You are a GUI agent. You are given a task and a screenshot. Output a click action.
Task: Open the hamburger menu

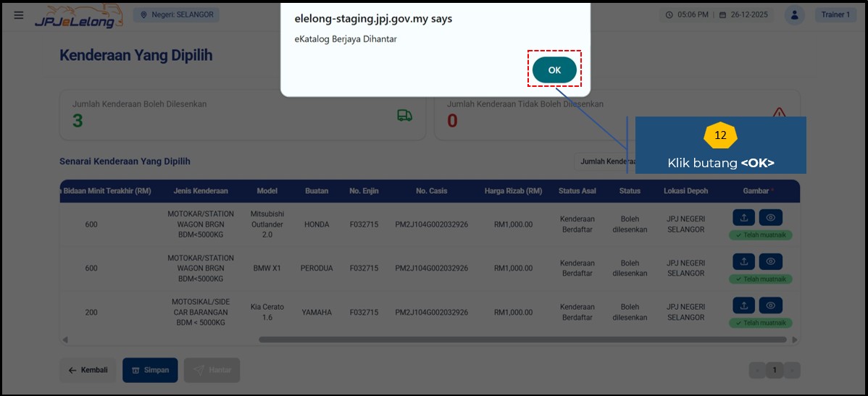pos(19,15)
